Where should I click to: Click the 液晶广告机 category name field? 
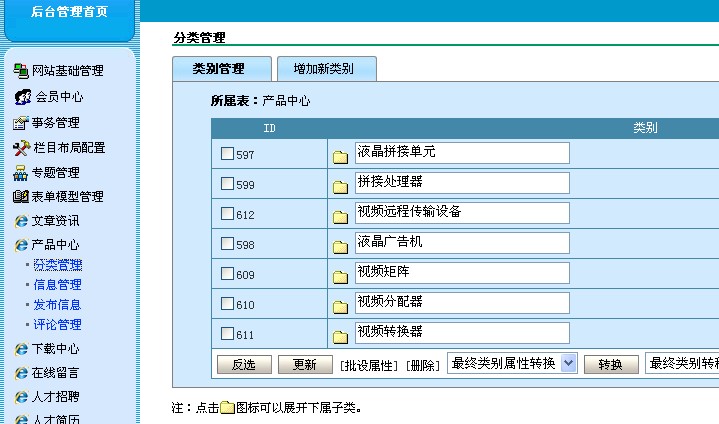click(x=461, y=243)
